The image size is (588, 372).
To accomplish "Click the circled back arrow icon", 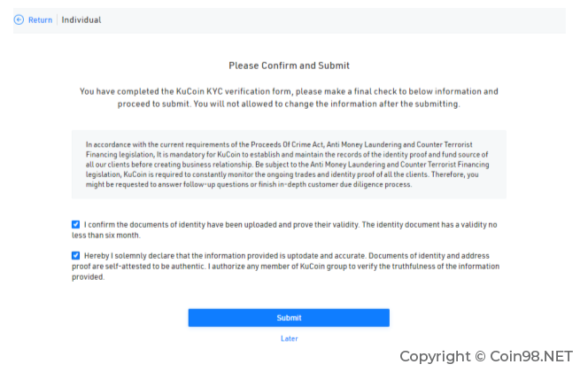I will coord(19,19).
